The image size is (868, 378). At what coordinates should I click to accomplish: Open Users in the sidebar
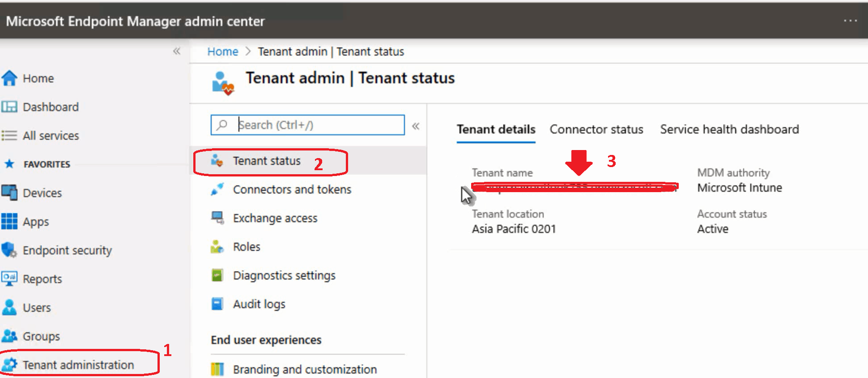37,308
